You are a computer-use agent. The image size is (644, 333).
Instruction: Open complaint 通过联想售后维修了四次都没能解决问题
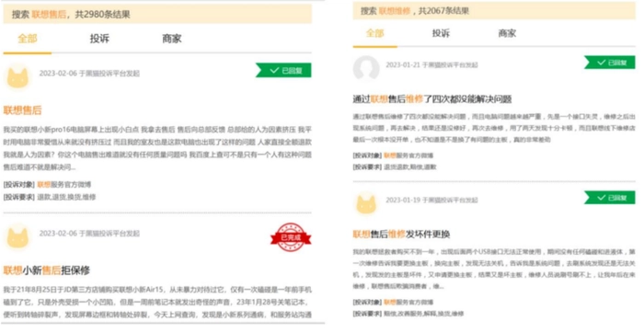point(432,99)
